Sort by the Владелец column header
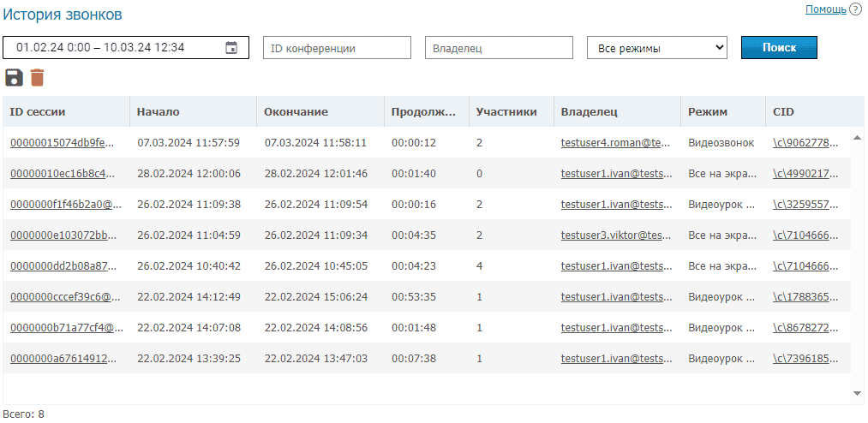This screenshot has height=423, width=868. (617, 111)
